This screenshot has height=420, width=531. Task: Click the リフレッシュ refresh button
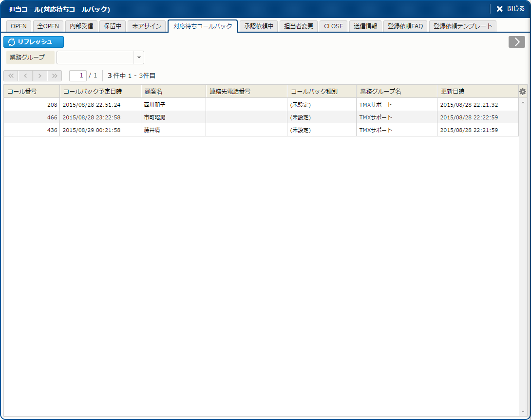[x=34, y=42]
